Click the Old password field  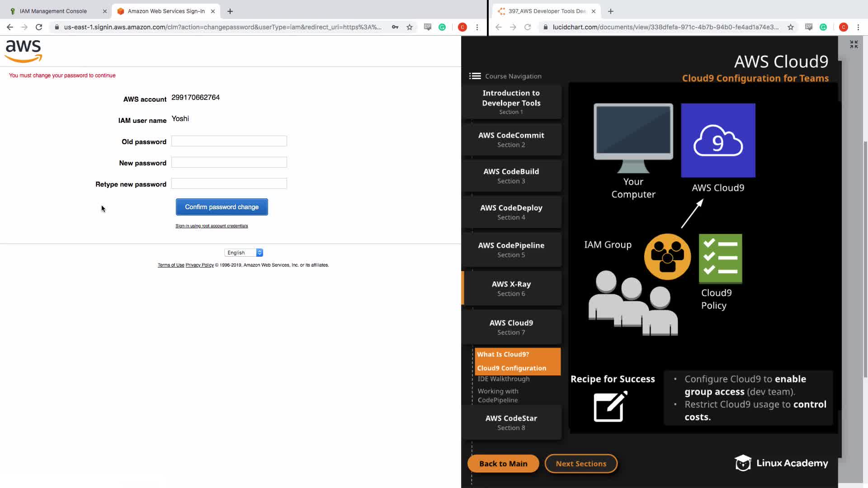tap(229, 141)
